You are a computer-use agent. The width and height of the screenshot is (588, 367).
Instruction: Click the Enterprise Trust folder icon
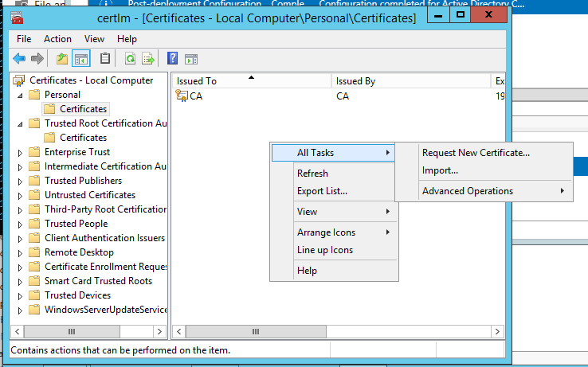click(x=34, y=152)
